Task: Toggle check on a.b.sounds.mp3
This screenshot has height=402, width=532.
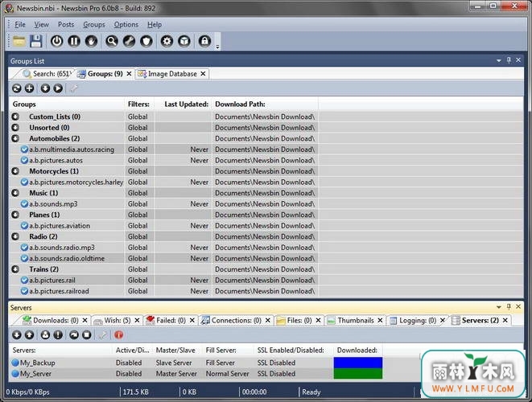Action: [24, 203]
